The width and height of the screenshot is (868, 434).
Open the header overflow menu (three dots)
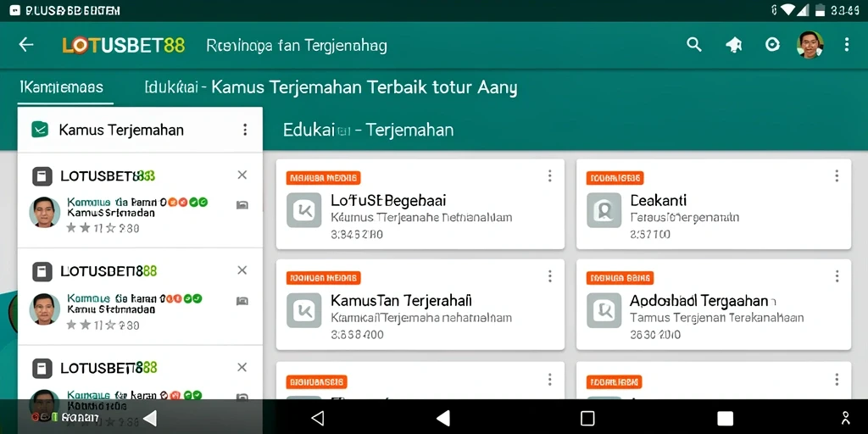[x=847, y=45]
